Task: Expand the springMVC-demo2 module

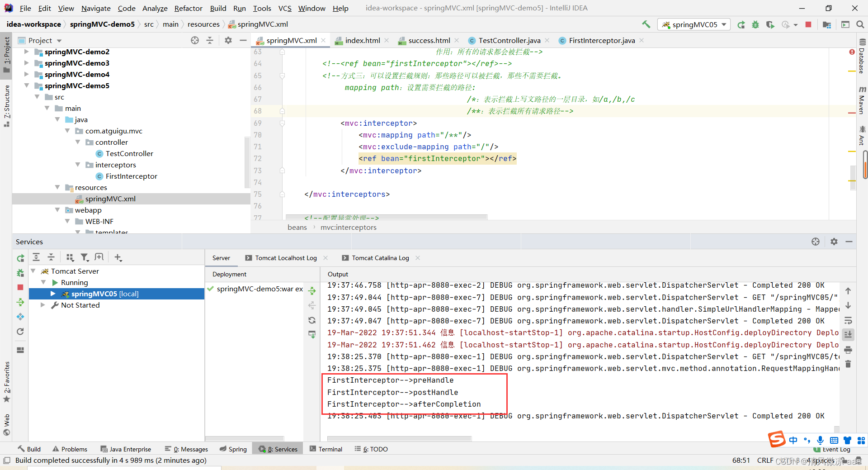Action: (x=26, y=52)
